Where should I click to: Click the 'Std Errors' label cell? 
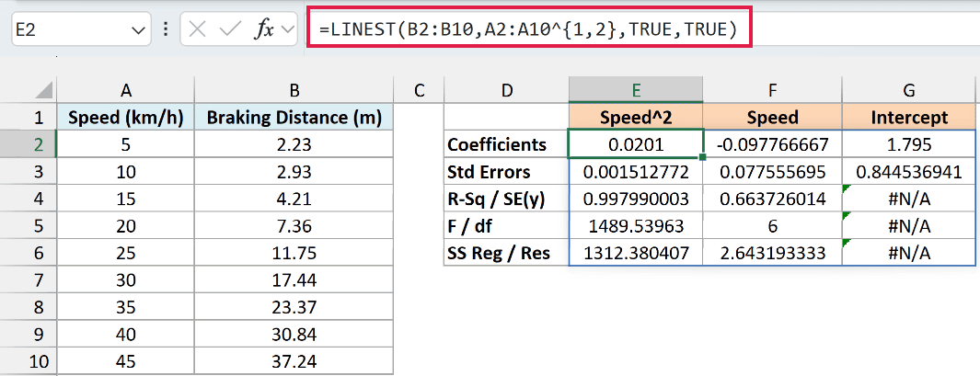coord(507,172)
